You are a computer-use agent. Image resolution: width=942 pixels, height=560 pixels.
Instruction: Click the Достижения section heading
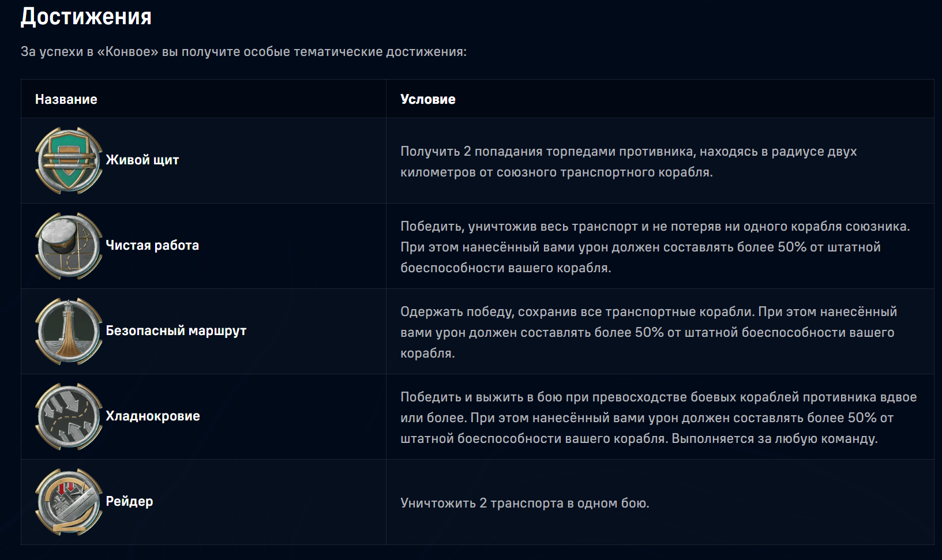(86, 17)
